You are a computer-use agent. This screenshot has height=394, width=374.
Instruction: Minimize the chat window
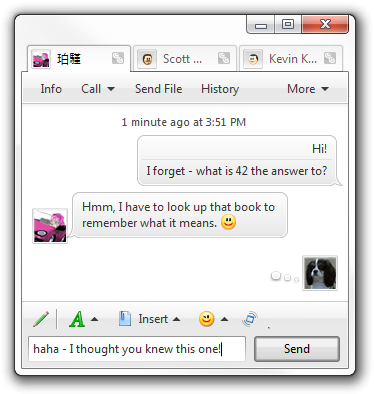click(x=261, y=25)
